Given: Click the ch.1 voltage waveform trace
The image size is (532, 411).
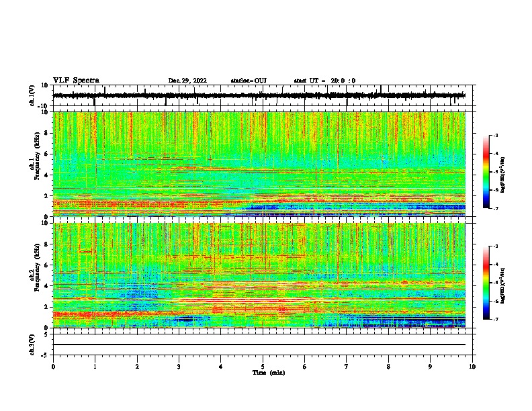Looking at the screenshot, I should 259,95.
